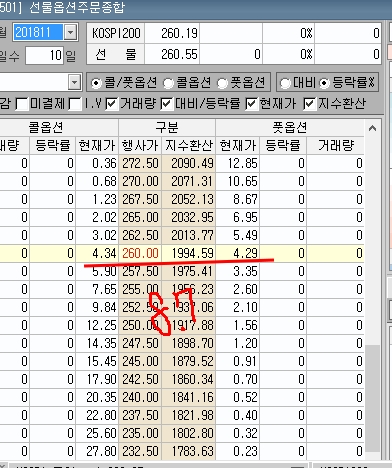Uncheck the 대비/등락률 checkbox

166,104
